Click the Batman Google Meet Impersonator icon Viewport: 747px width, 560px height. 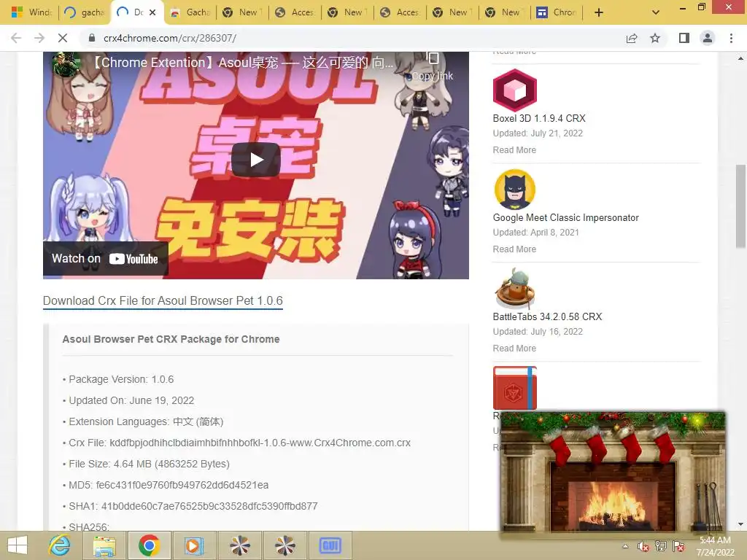514,190
